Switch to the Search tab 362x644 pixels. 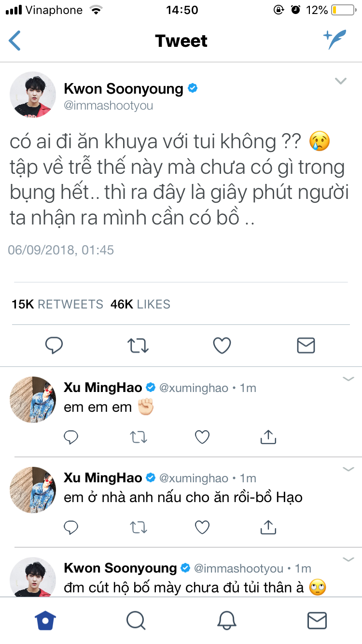coord(136,620)
